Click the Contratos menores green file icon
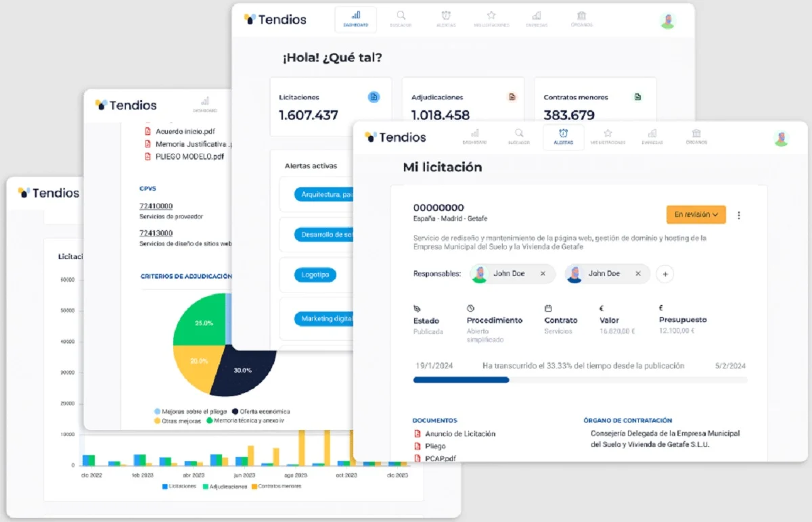Image resolution: width=812 pixels, height=522 pixels. click(x=637, y=97)
